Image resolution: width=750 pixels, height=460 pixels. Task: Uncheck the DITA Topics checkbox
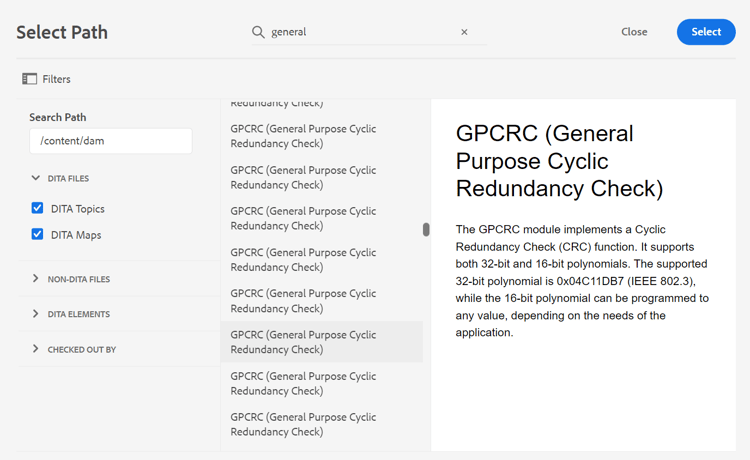[37, 208]
